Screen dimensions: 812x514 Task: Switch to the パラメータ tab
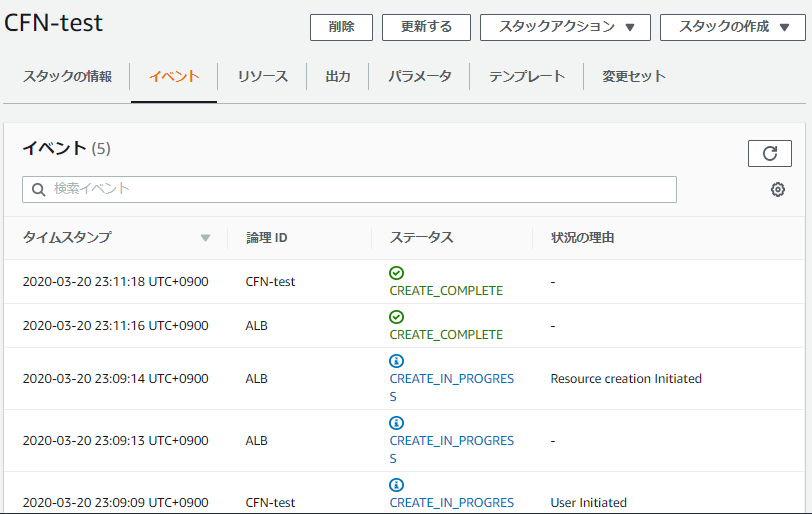tap(420, 77)
